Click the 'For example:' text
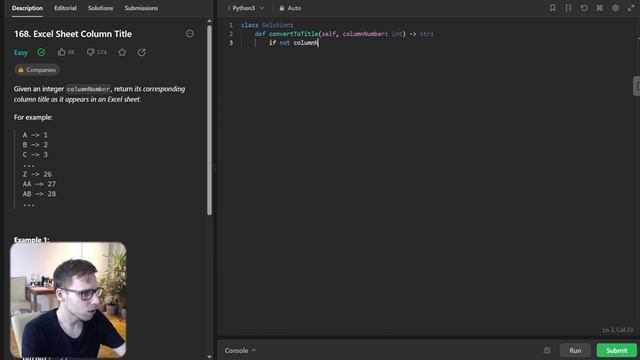 (33, 118)
